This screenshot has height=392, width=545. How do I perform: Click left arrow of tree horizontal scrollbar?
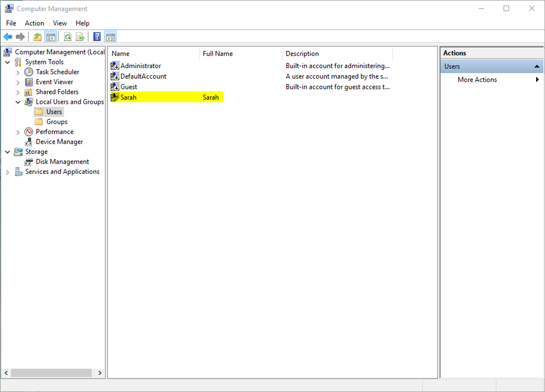click(6, 373)
